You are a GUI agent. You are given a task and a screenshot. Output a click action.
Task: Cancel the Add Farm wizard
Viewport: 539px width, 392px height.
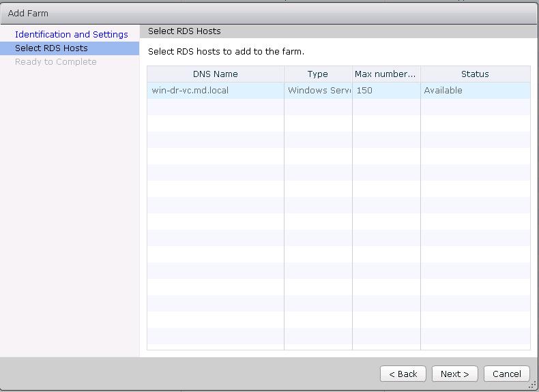coord(506,374)
